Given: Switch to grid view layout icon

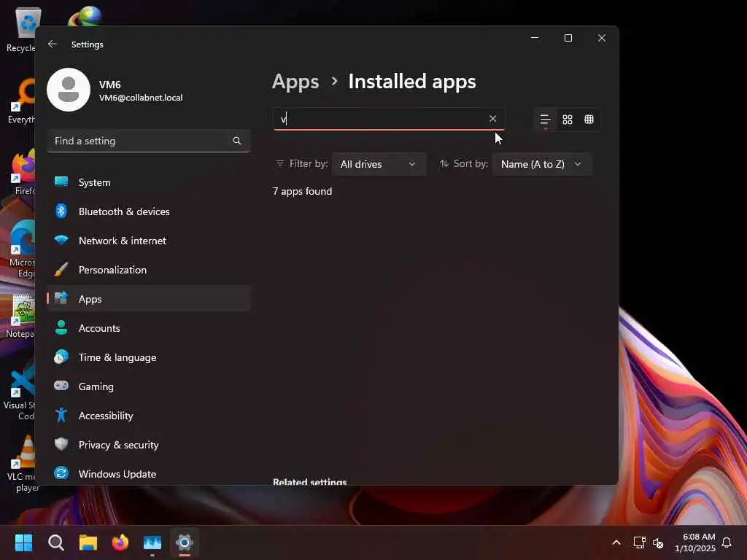Looking at the screenshot, I should [567, 120].
